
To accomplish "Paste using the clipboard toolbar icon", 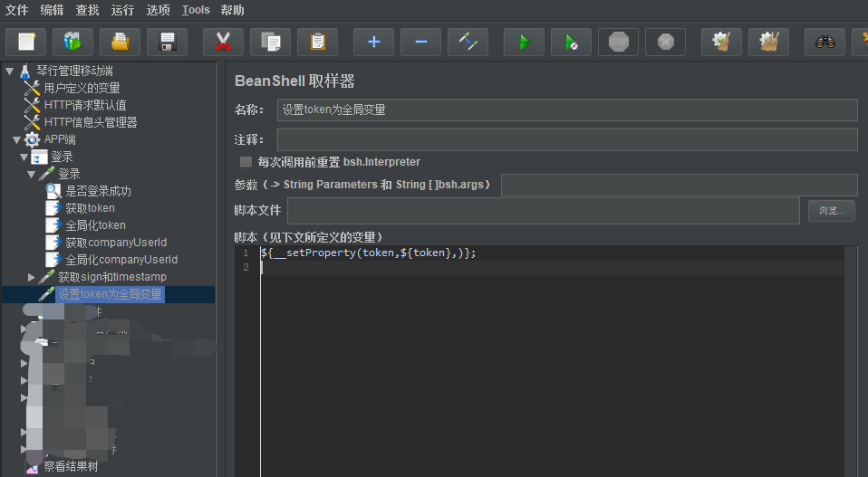I will pyautogui.click(x=317, y=42).
